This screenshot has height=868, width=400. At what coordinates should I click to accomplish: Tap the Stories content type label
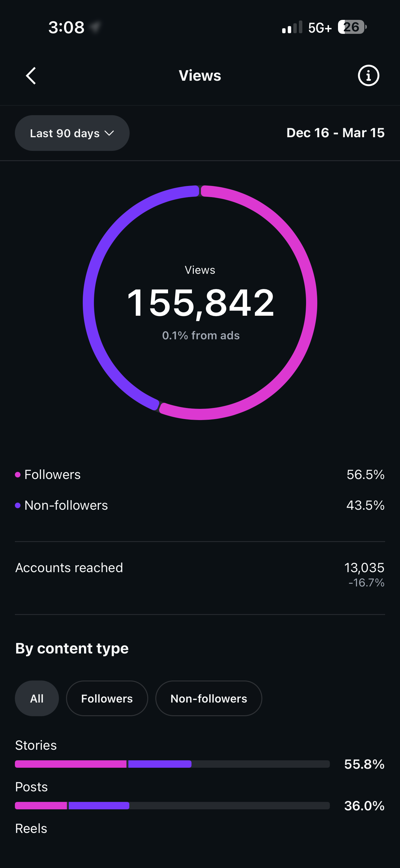click(x=36, y=745)
